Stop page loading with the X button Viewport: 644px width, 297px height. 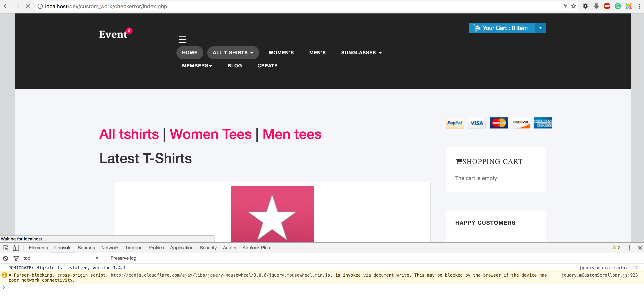(x=28, y=6)
